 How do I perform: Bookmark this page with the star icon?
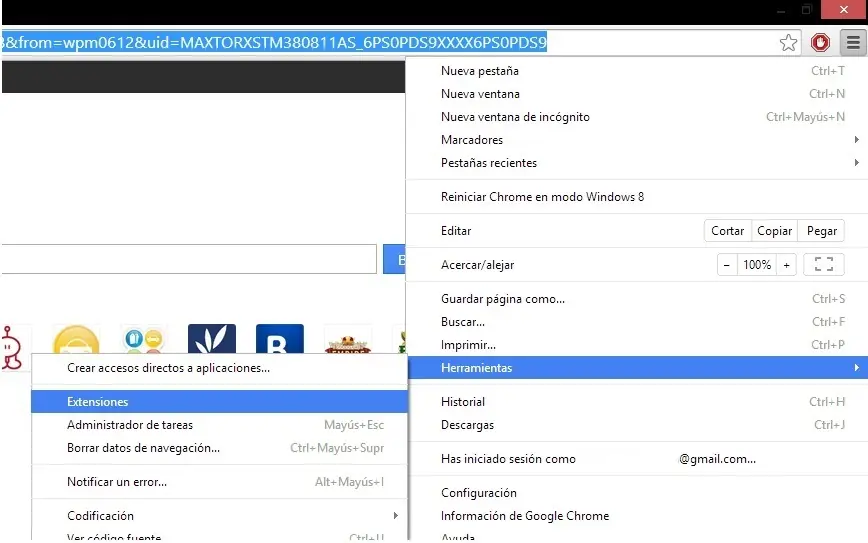click(788, 43)
